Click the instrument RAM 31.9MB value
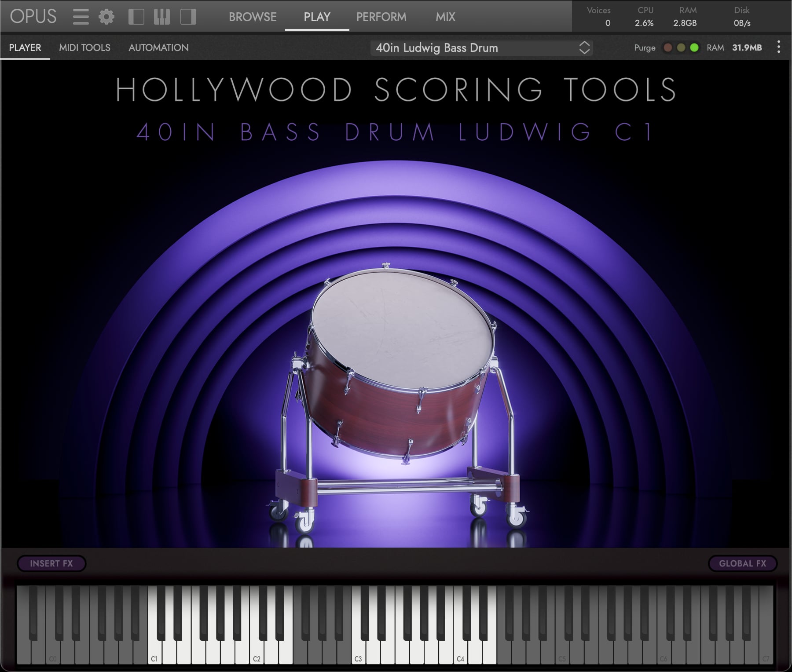Image resolution: width=792 pixels, height=672 pixels. click(x=747, y=47)
